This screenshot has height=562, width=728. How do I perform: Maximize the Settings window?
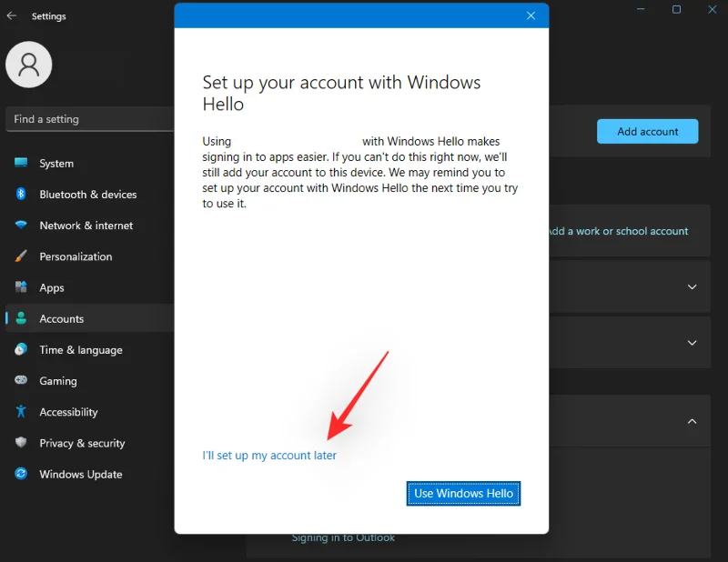point(676,9)
